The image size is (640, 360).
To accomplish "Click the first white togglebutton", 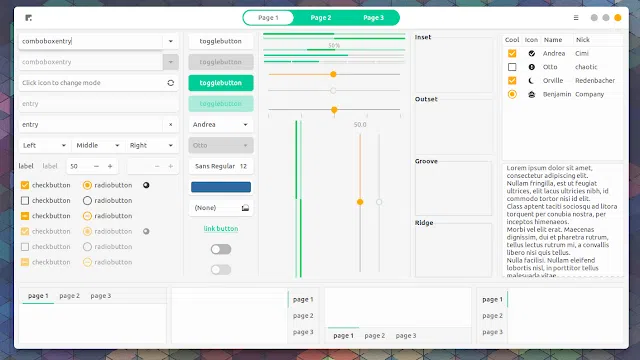I will [x=221, y=41].
